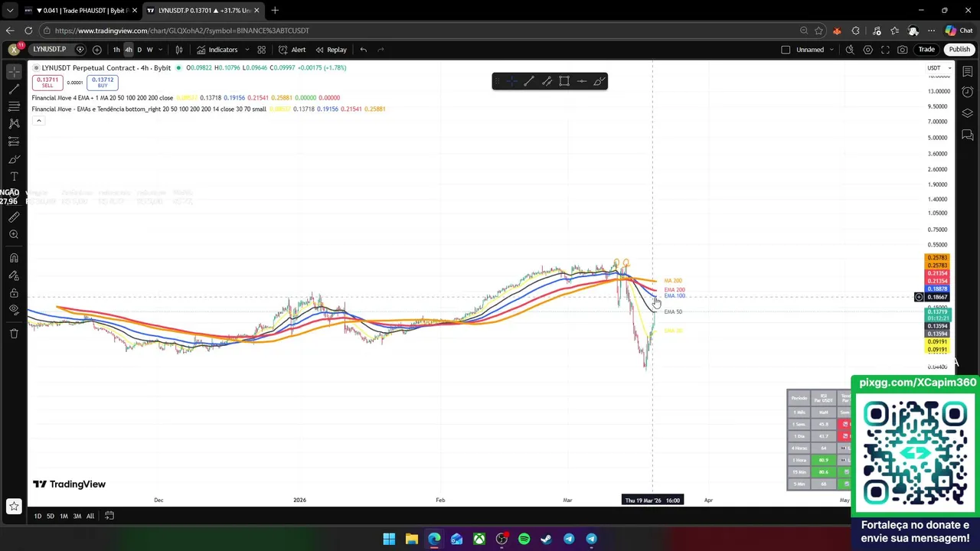Select the trend line tool in left sidebar

pyautogui.click(x=14, y=89)
